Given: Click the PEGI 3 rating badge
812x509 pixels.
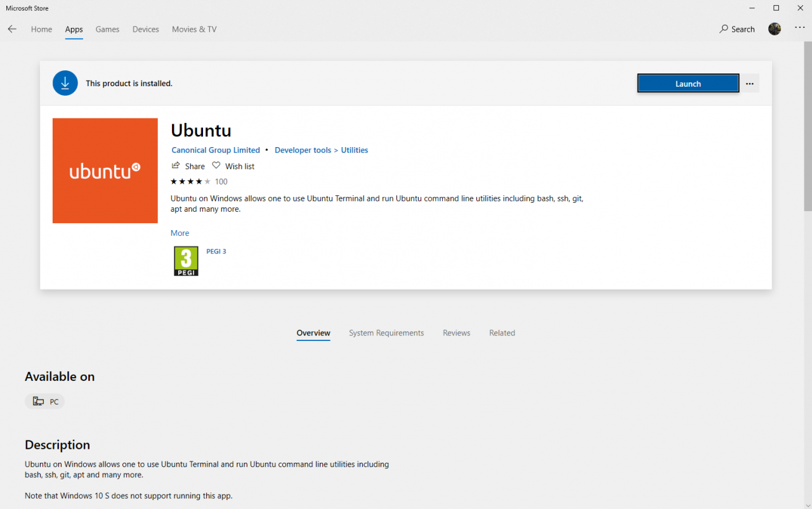Looking at the screenshot, I should 186,261.
